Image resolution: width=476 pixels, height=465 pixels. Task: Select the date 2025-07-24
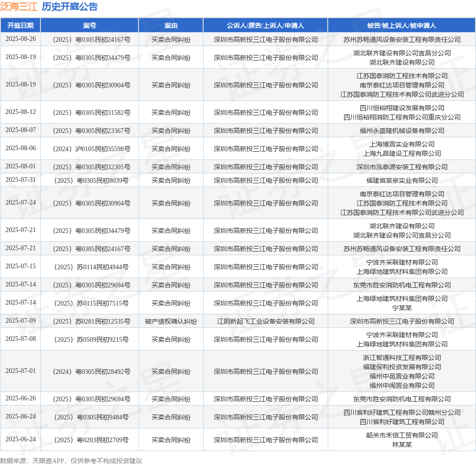point(20,203)
